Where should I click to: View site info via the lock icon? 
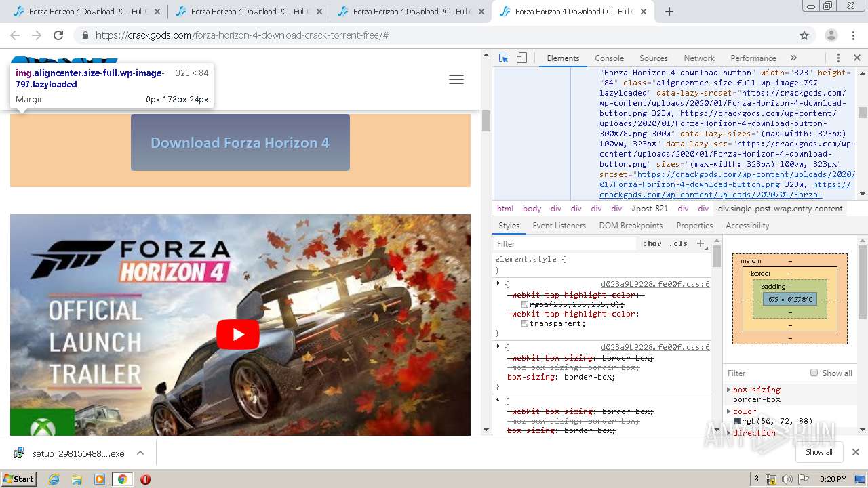point(85,35)
